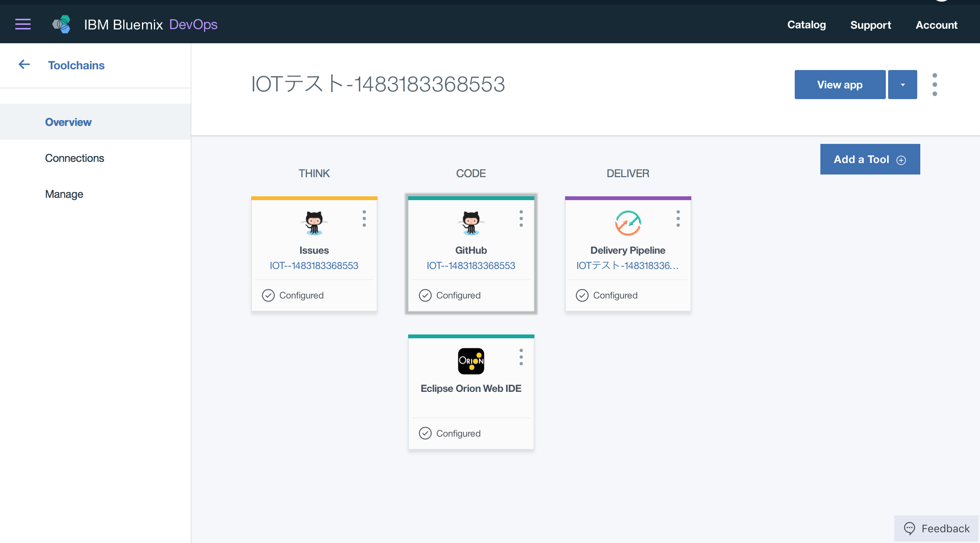
Task: Click the toolchain name IOTテスト-1483183368553 heading
Action: click(378, 84)
